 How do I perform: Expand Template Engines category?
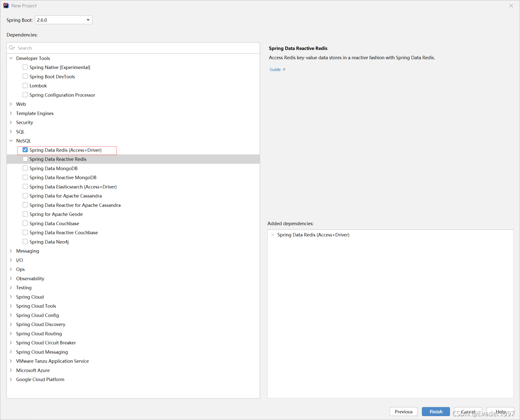(x=11, y=113)
